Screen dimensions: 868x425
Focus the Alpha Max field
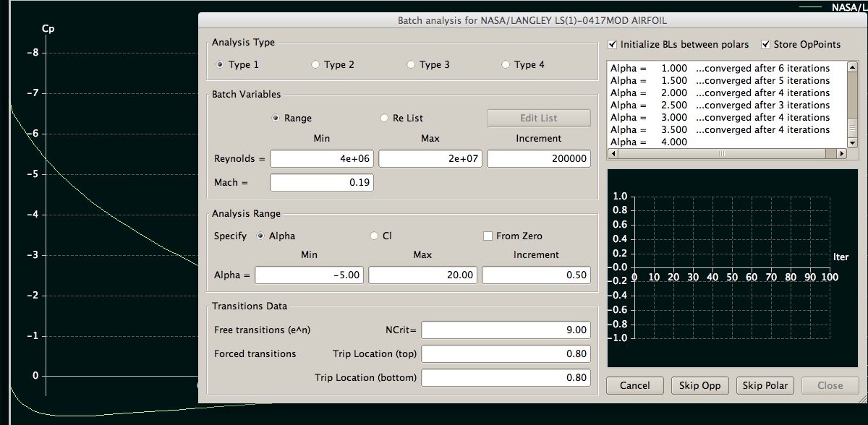click(422, 275)
